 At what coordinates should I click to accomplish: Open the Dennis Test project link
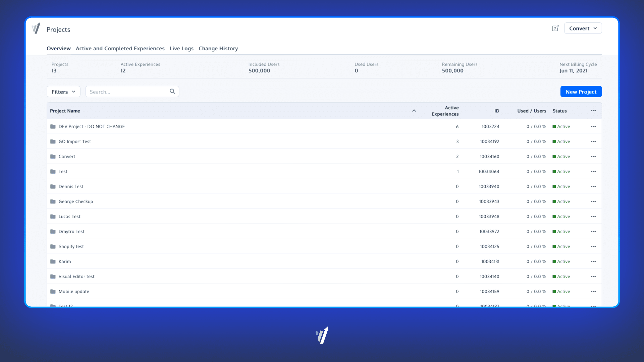(71, 187)
